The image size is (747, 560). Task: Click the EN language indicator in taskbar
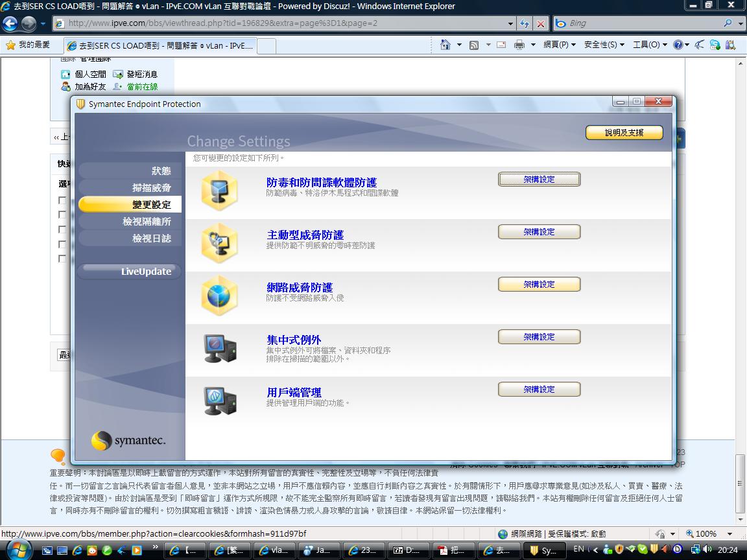[579, 549]
